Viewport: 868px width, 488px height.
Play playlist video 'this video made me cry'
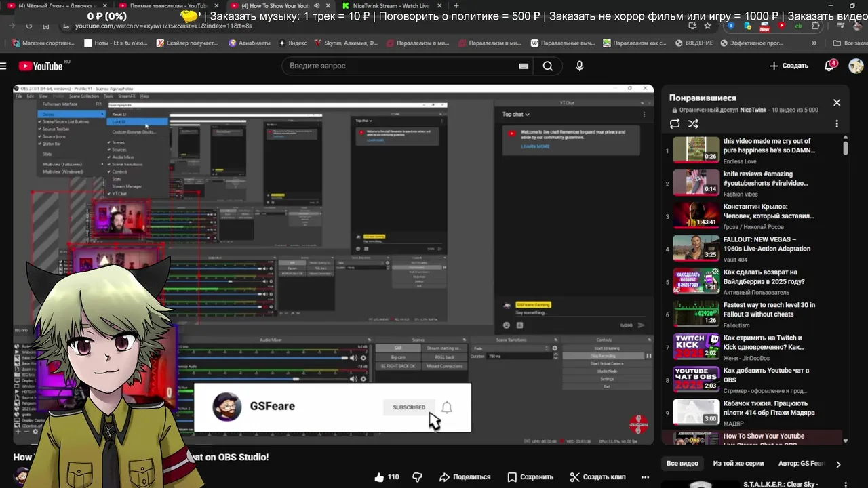[x=753, y=150]
